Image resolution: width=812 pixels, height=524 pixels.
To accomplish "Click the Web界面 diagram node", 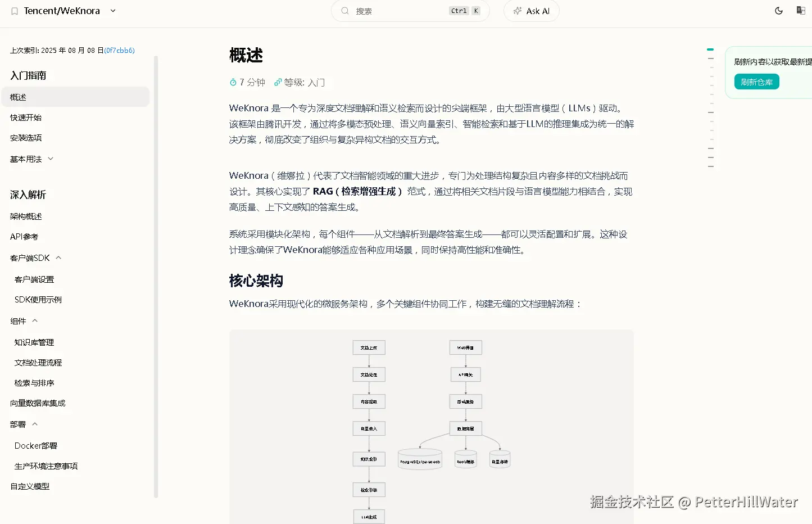I will [466, 347].
